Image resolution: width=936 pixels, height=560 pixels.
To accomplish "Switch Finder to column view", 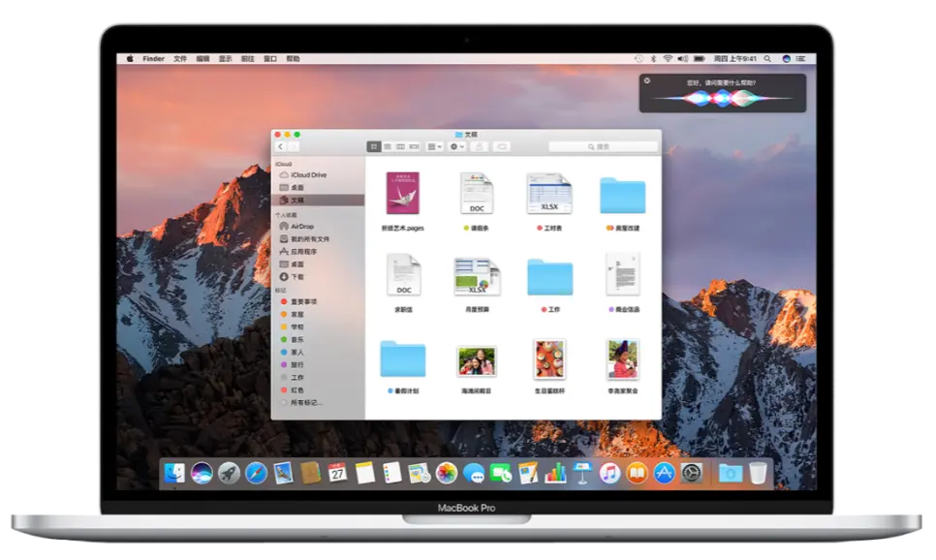I will click(x=400, y=146).
